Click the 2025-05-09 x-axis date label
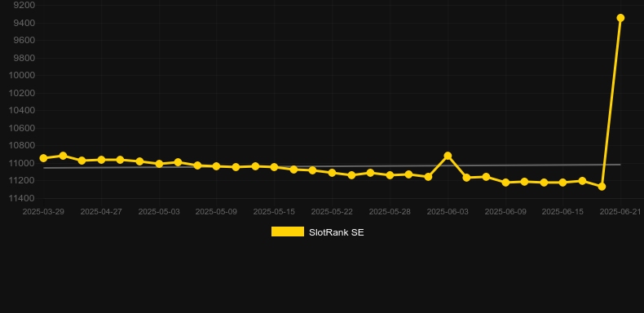This screenshot has height=313, width=644. [x=216, y=212]
